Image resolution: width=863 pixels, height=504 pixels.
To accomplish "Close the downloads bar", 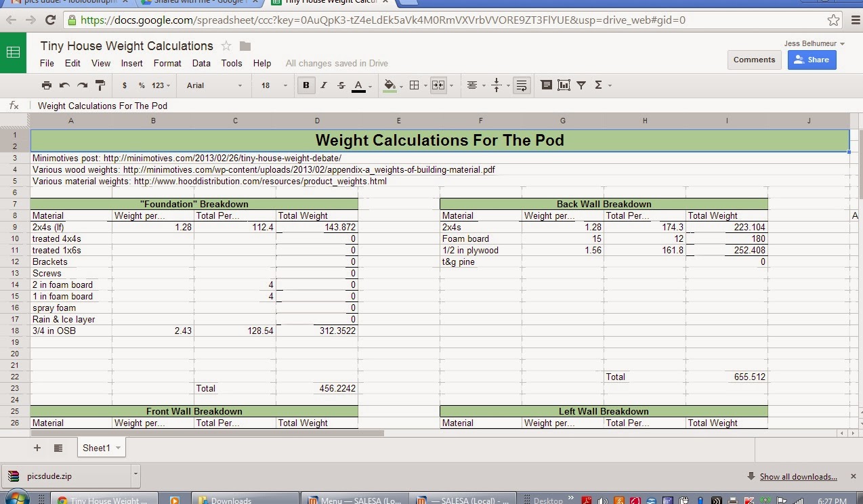I will click(x=853, y=476).
